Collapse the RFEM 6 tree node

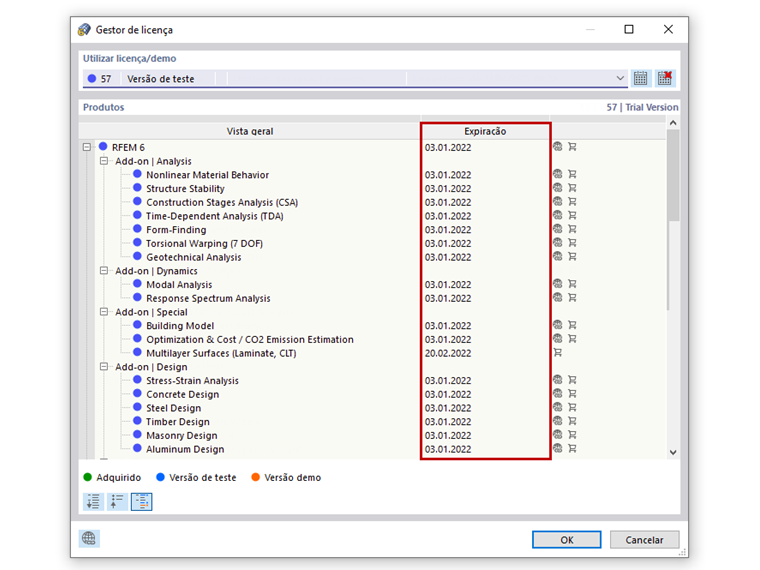click(x=87, y=147)
